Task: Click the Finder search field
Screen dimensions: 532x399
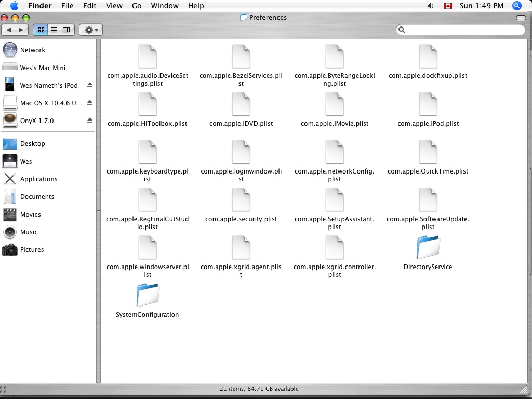Action: (x=460, y=30)
